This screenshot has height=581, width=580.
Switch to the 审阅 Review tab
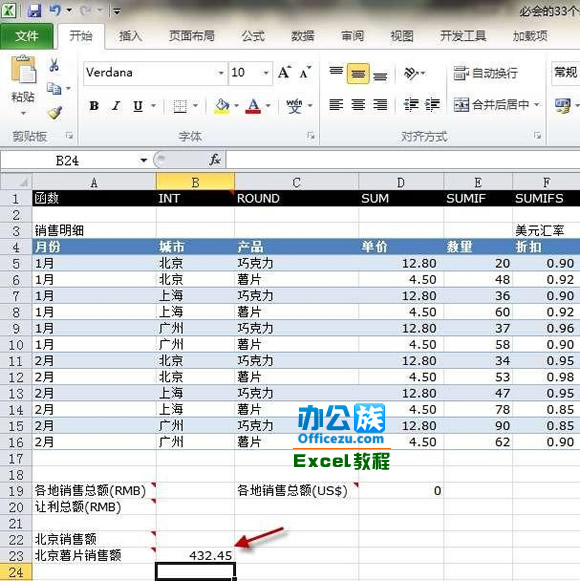(352, 36)
